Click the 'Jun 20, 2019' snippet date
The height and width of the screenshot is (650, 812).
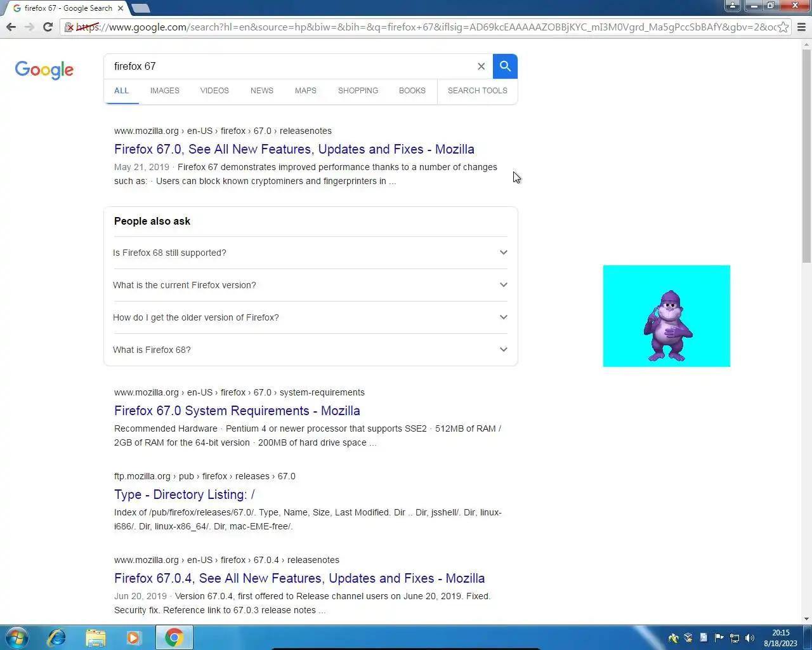[140, 596]
